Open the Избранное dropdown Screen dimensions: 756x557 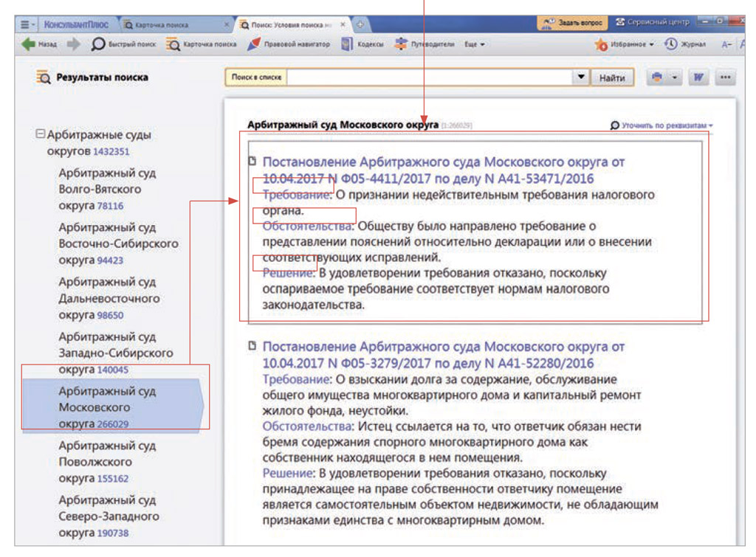625,44
